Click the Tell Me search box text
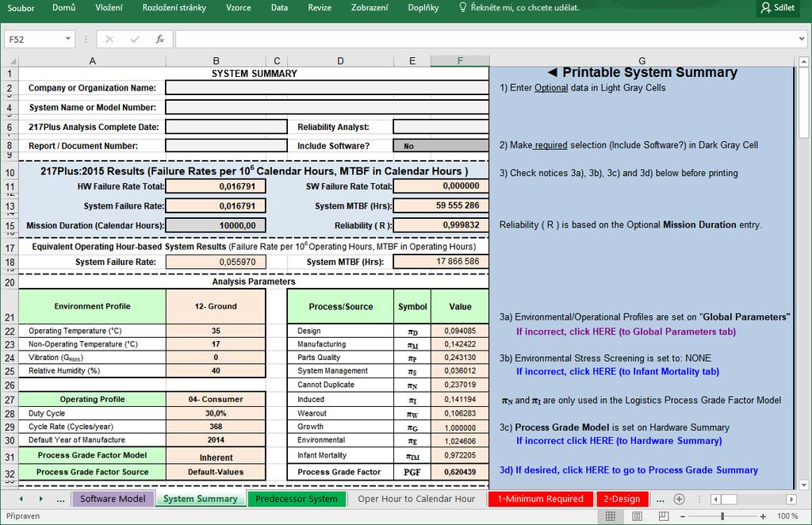Image resolution: width=812 pixels, height=525 pixels. (x=525, y=8)
